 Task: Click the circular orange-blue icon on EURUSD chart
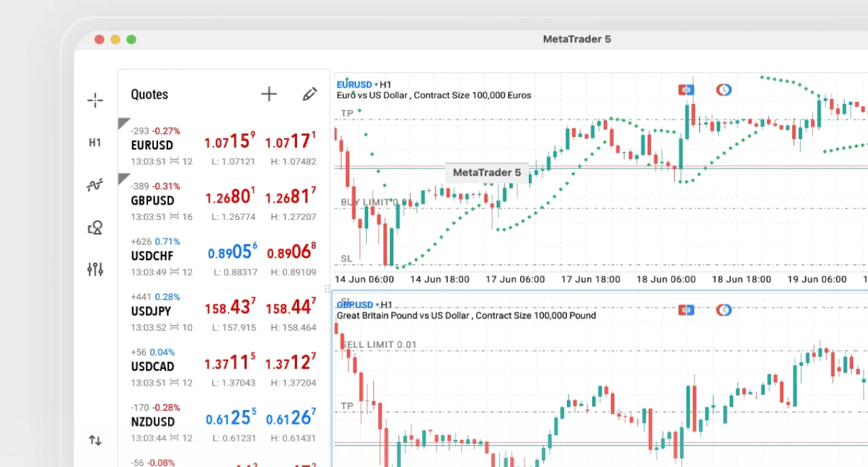click(x=724, y=90)
